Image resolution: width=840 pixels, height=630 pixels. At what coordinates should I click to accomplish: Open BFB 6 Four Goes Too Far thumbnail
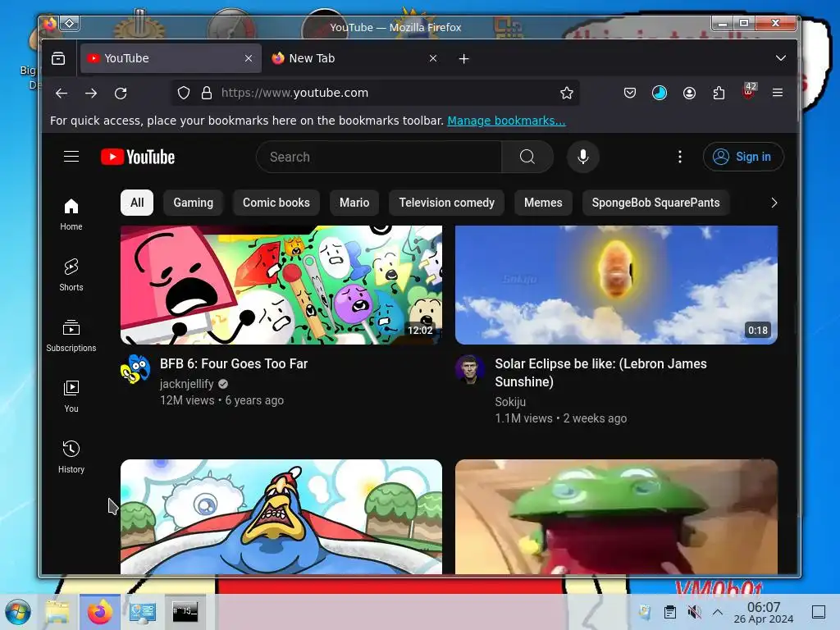coord(281,285)
